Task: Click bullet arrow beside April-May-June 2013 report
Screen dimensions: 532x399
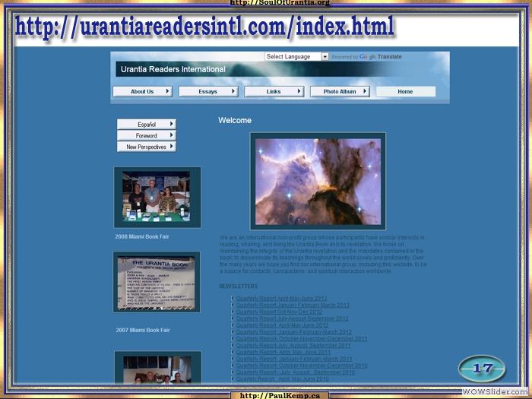Action: point(233,298)
